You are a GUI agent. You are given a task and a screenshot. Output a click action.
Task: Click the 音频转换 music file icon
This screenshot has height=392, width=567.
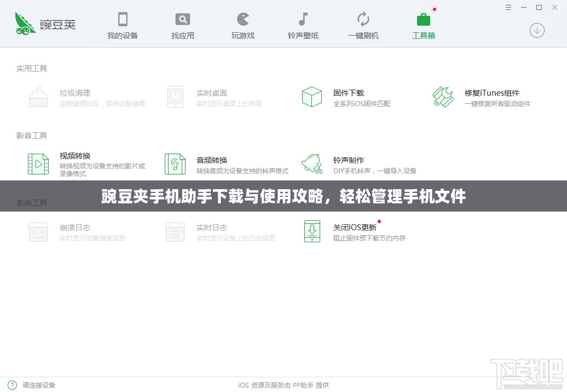[x=175, y=164]
